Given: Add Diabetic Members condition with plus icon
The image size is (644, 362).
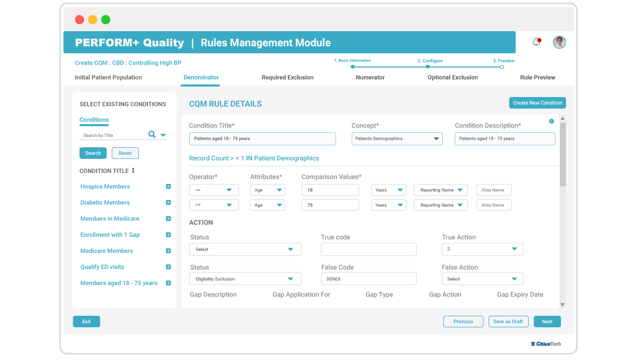Looking at the screenshot, I should 169,203.
